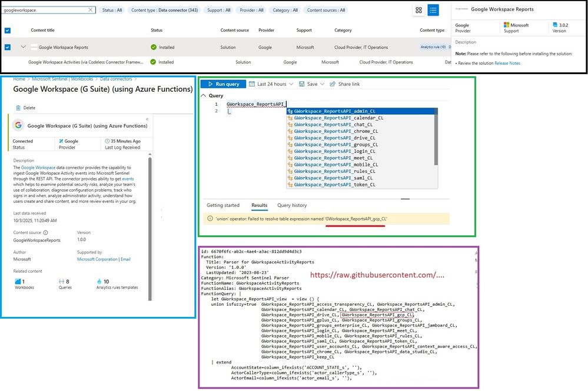
Task: Sort by the Status column header
Action: (x=157, y=31)
